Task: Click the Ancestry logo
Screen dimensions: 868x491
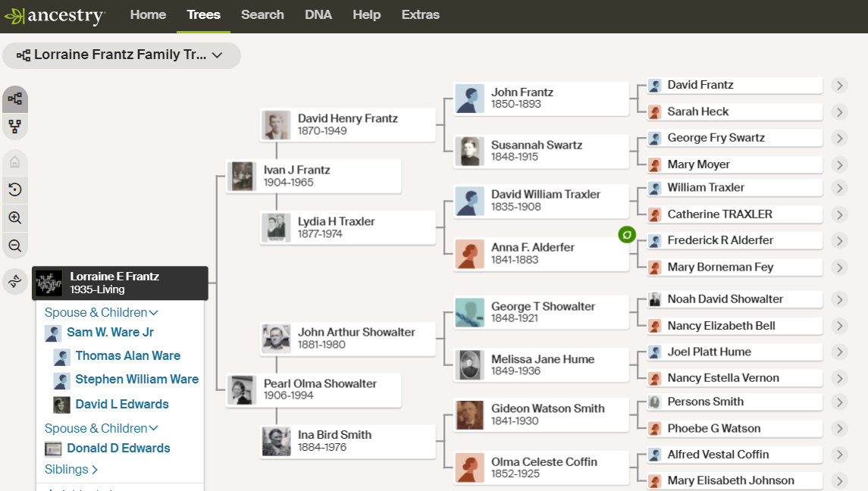Action: [55, 16]
